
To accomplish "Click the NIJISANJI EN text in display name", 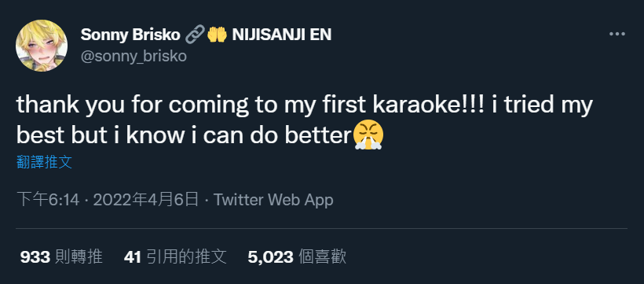I will [x=282, y=35].
